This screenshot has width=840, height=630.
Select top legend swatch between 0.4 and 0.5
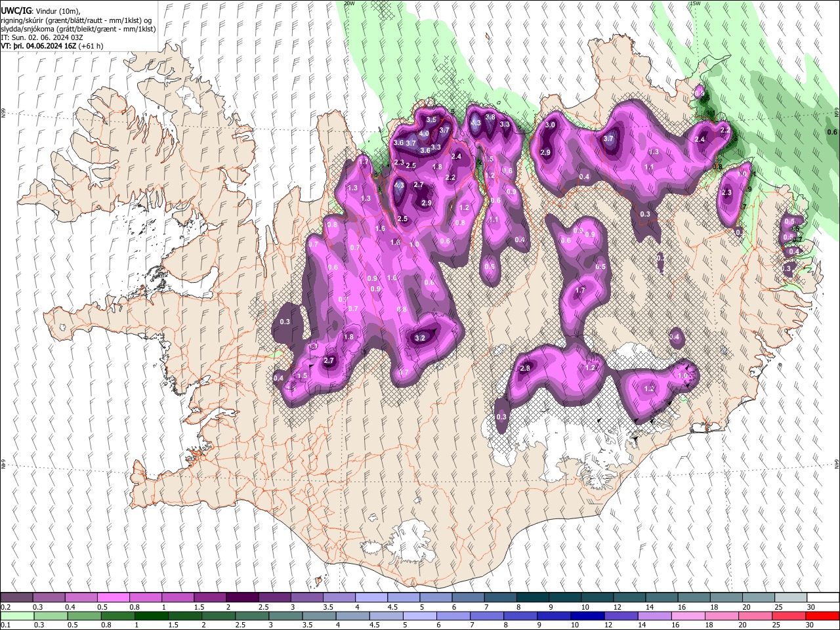point(81,598)
